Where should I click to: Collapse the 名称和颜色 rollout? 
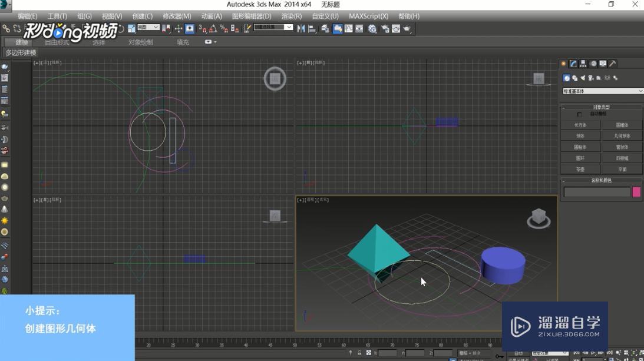tap(601, 180)
